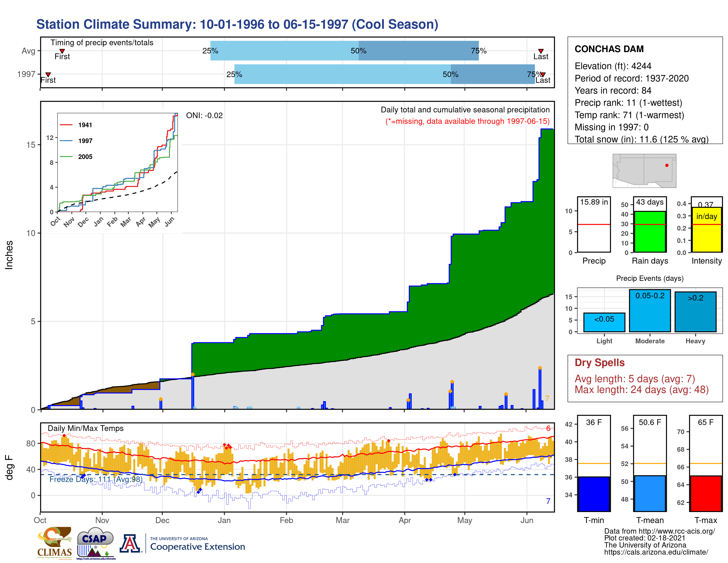Viewport: 728px width, 563px height.
Task: Click the 1997 50% label on timing bar
Action: click(450, 74)
